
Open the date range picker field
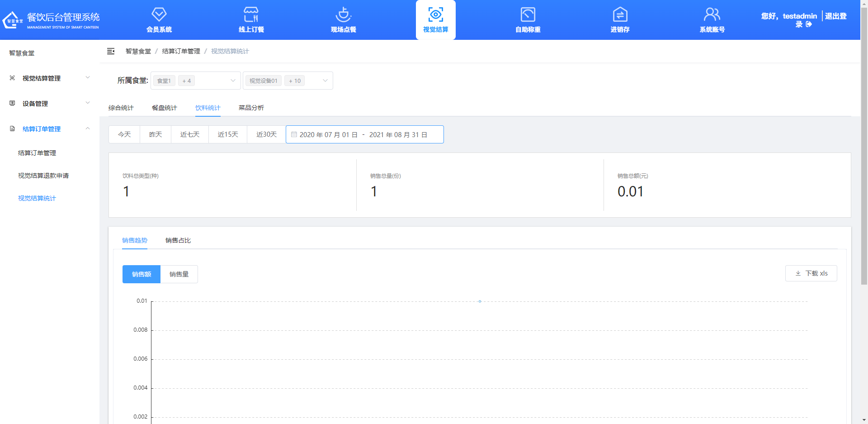click(364, 134)
